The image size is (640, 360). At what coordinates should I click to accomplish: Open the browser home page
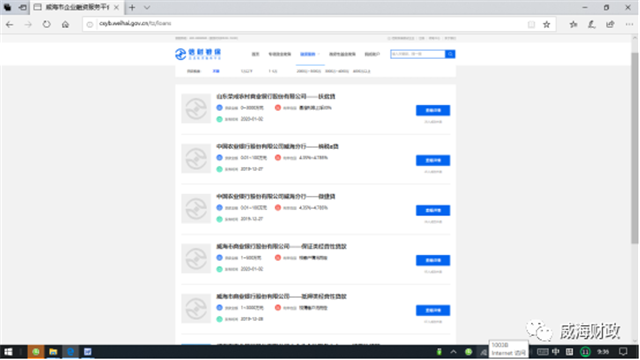coord(65,24)
